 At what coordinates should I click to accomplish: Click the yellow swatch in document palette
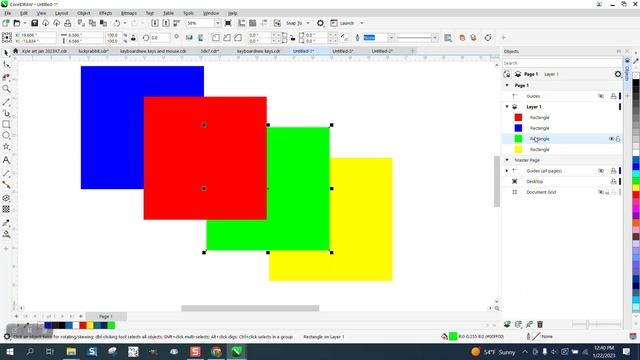pos(90,325)
